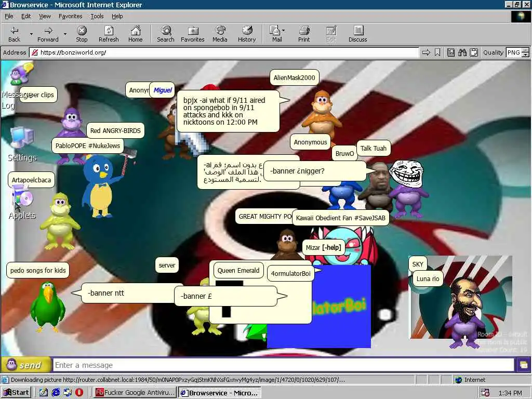Click the Mail toolbar icon
Image resolution: width=532 pixels, height=399 pixels.
(x=276, y=34)
